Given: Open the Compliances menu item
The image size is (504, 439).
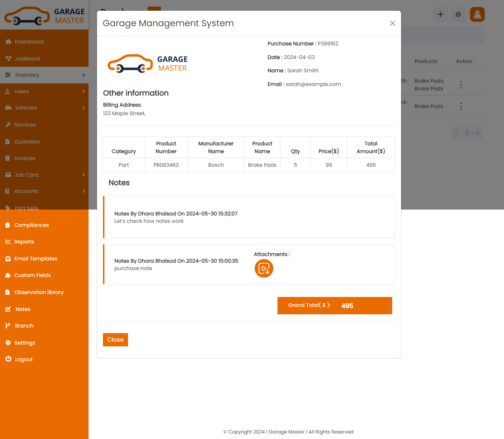Looking at the screenshot, I should [31, 225].
